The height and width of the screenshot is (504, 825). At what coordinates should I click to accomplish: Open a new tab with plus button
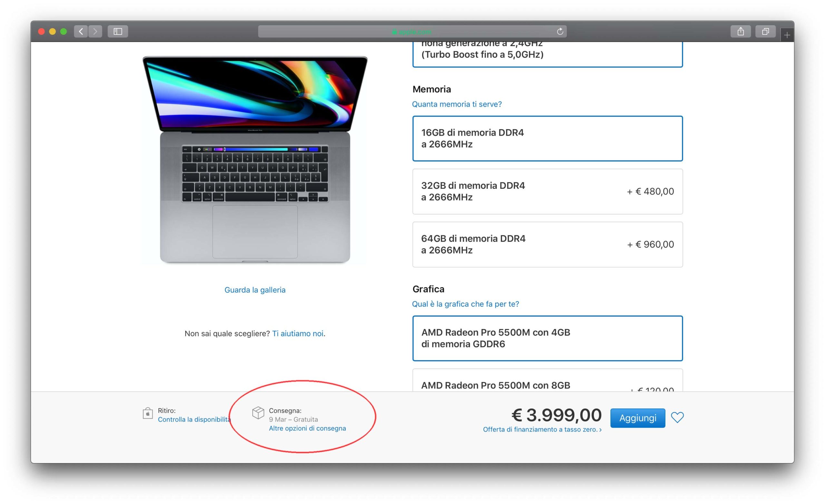pos(787,35)
